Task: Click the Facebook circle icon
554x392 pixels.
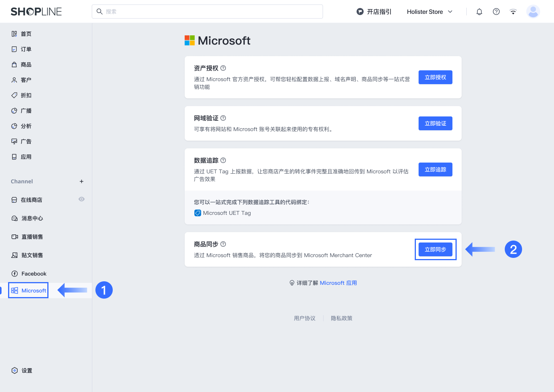Action: click(15, 274)
